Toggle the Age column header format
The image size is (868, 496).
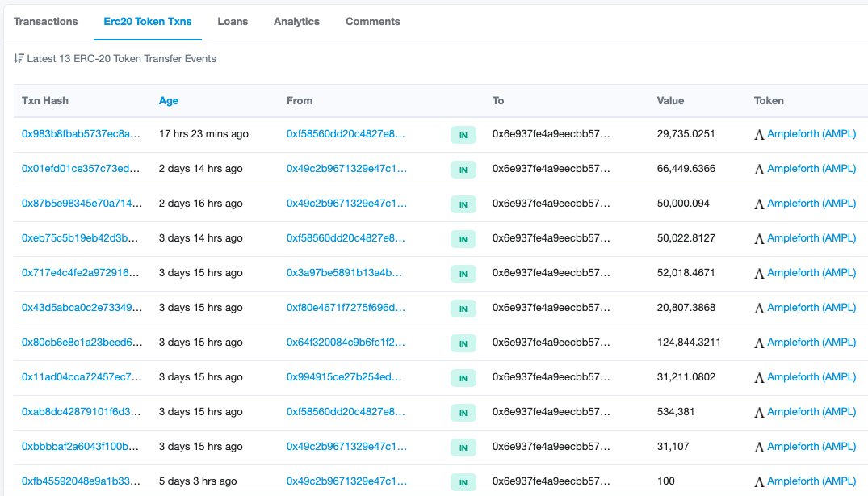pyautogui.click(x=168, y=101)
